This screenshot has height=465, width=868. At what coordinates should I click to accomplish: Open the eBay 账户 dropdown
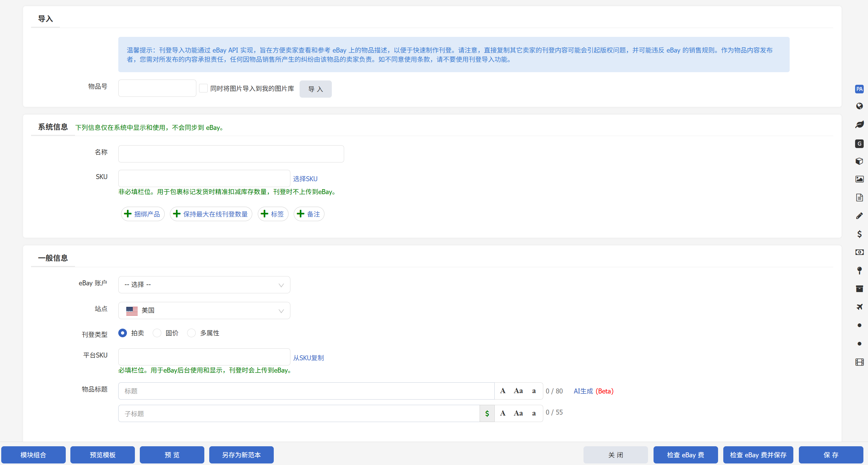tap(204, 285)
